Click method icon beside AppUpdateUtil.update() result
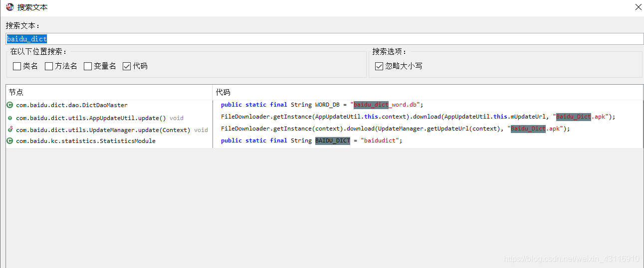This screenshot has width=644, height=268. (10, 118)
